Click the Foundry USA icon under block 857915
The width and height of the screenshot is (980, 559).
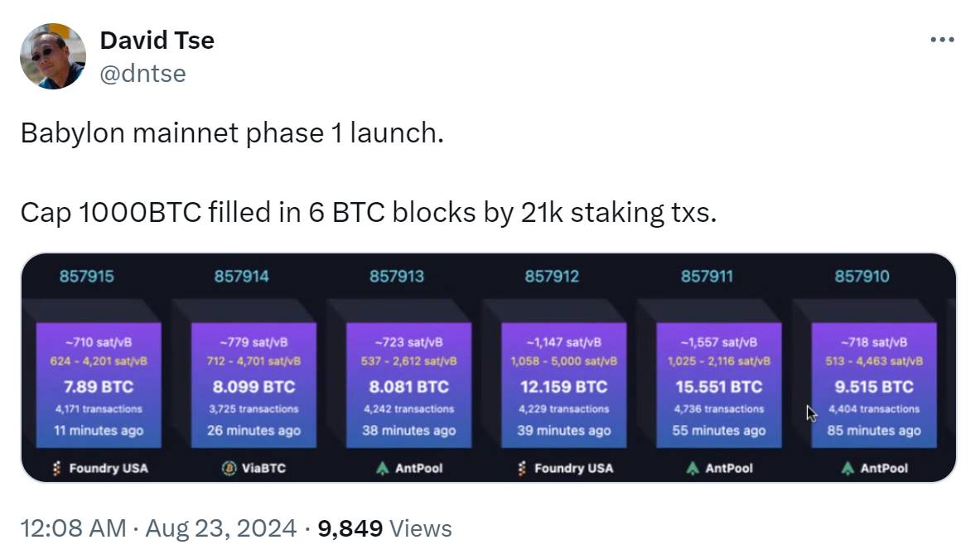(x=57, y=468)
